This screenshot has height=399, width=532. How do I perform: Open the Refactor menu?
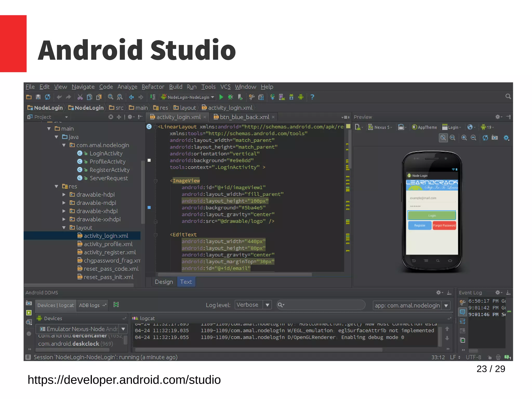pyautogui.click(x=153, y=87)
